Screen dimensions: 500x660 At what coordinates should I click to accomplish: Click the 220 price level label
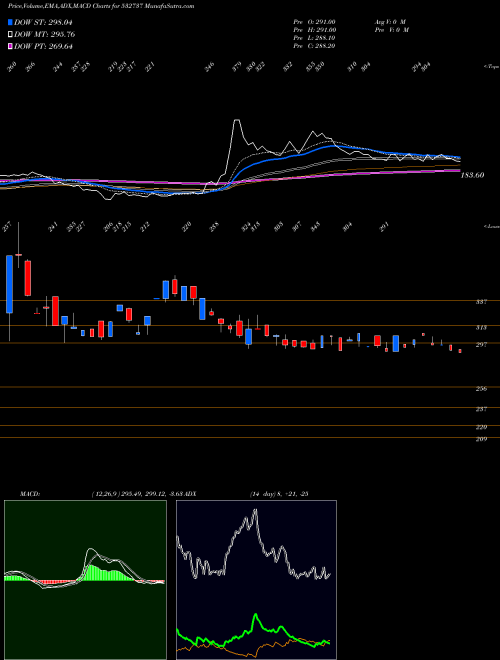pos(482,427)
